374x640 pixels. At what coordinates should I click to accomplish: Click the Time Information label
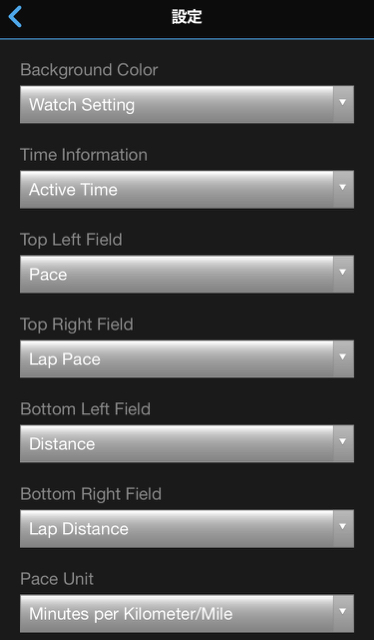pos(84,155)
